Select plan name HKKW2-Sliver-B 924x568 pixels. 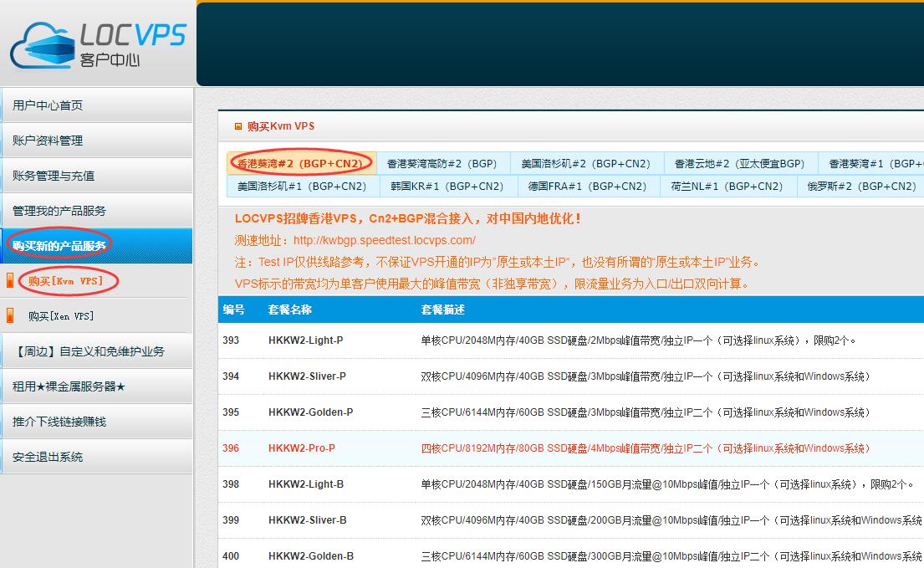click(308, 519)
